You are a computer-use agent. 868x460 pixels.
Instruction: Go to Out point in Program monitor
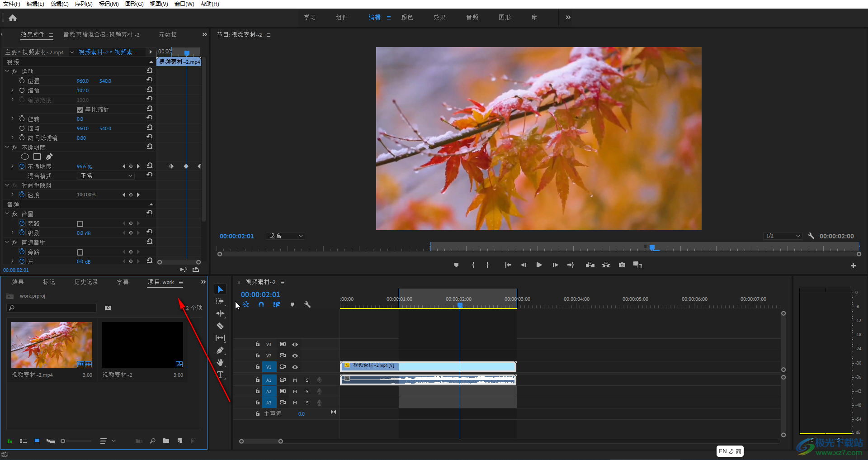[571, 265]
